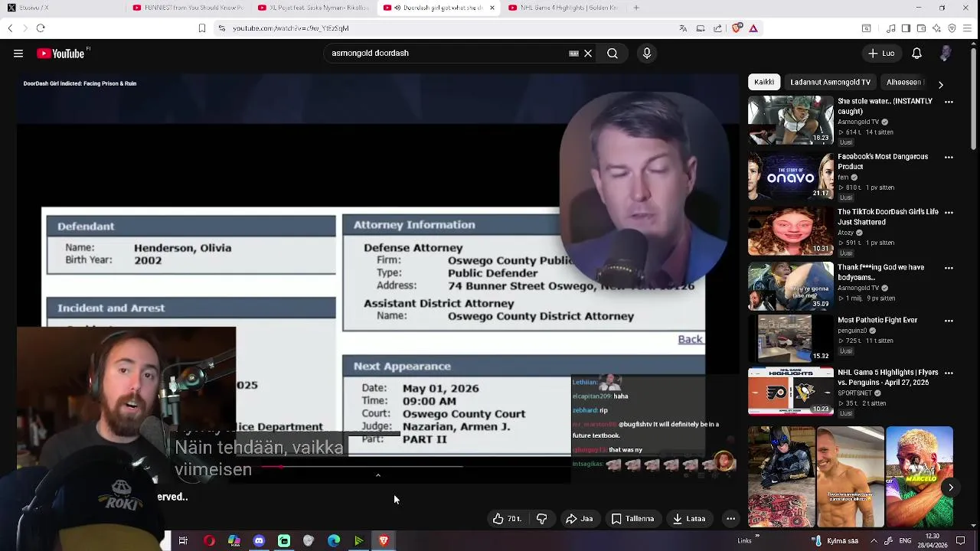Screen dimensions: 980x551
Task: Share the video with Jaa
Action: (579, 519)
